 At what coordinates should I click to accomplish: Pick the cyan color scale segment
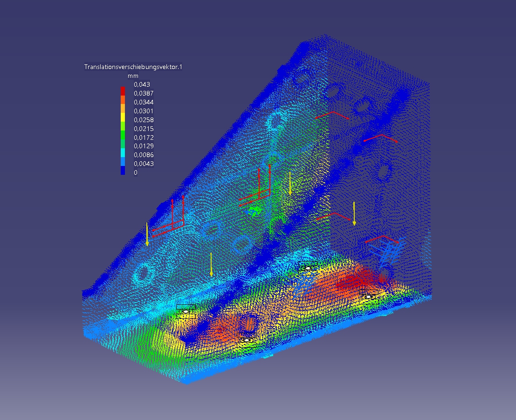(123, 152)
